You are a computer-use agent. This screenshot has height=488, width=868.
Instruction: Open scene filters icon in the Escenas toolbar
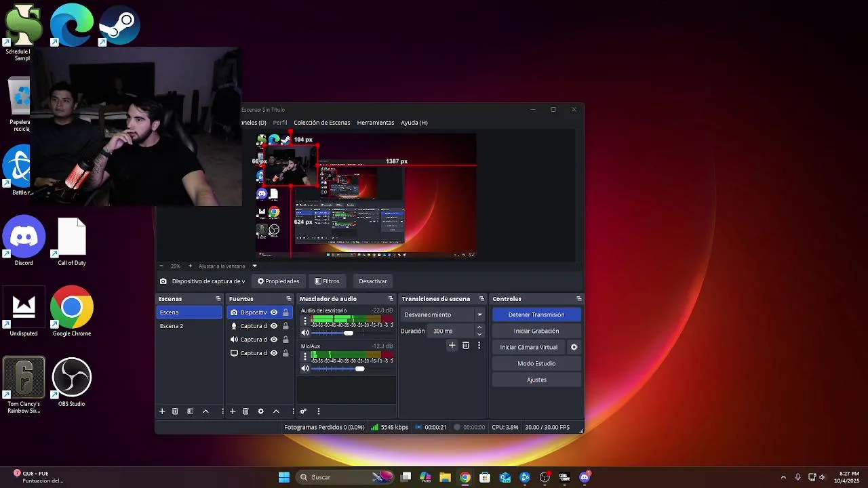[191, 411]
